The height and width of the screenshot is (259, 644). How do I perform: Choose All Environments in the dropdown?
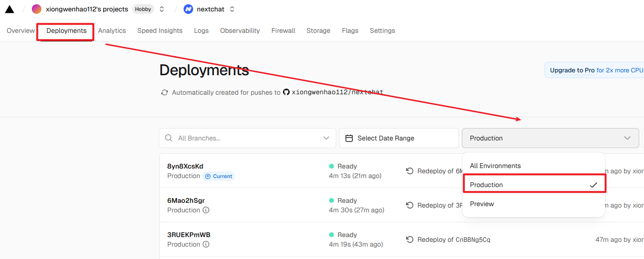click(x=534, y=166)
